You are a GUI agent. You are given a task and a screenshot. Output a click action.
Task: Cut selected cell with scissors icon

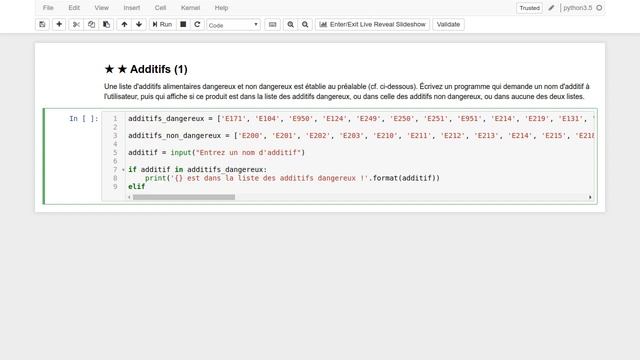pos(76,24)
